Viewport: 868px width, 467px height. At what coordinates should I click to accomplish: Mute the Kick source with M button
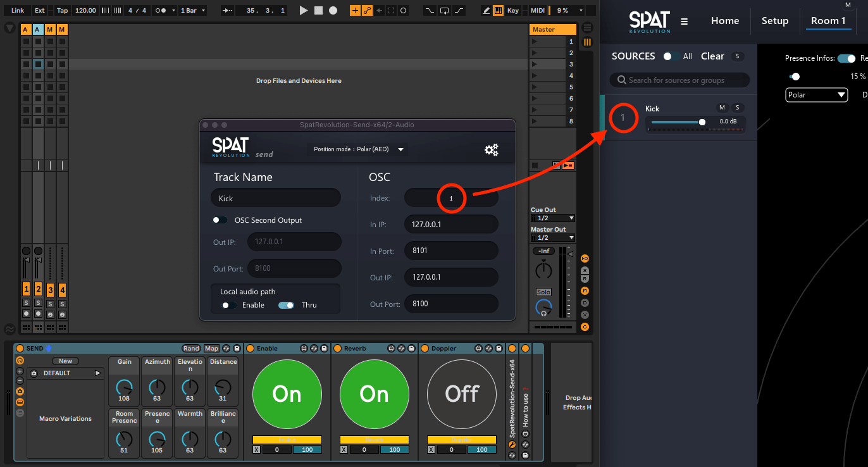(x=722, y=108)
